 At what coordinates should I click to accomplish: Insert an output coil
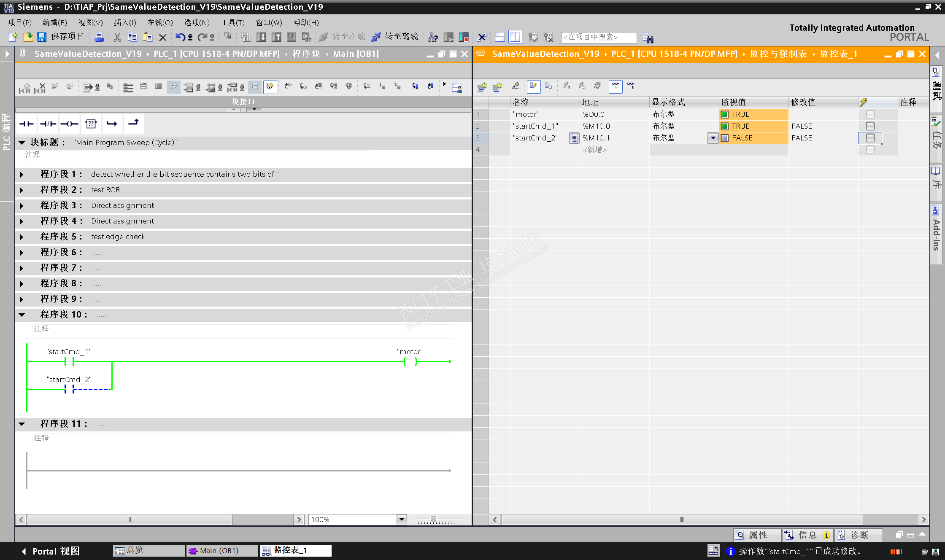[70, 124]
